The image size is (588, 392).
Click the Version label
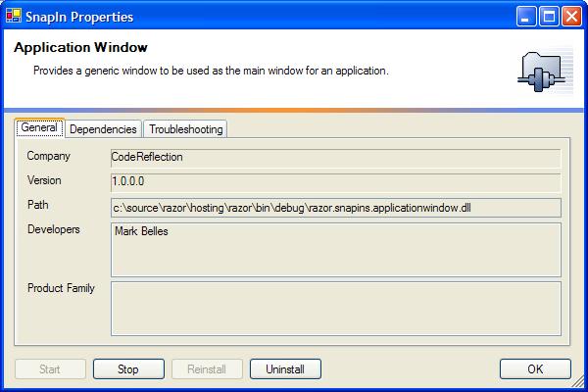coord(44,180)
